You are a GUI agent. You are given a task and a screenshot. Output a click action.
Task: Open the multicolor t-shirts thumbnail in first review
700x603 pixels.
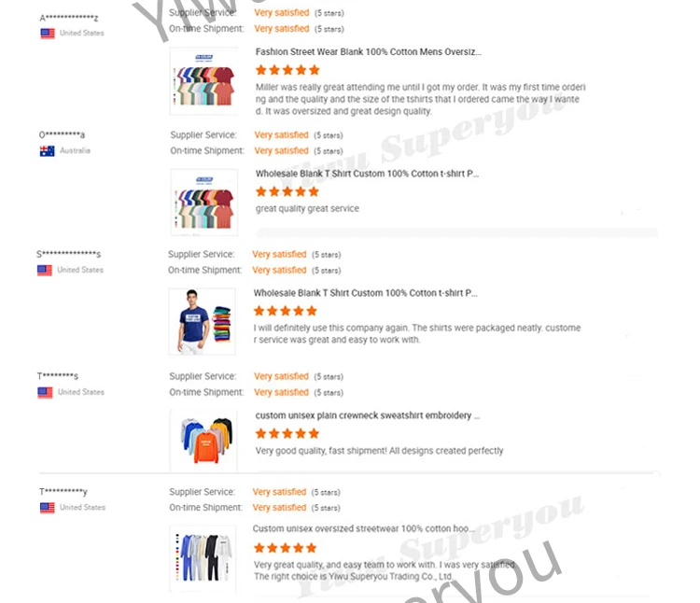point(203,81)
